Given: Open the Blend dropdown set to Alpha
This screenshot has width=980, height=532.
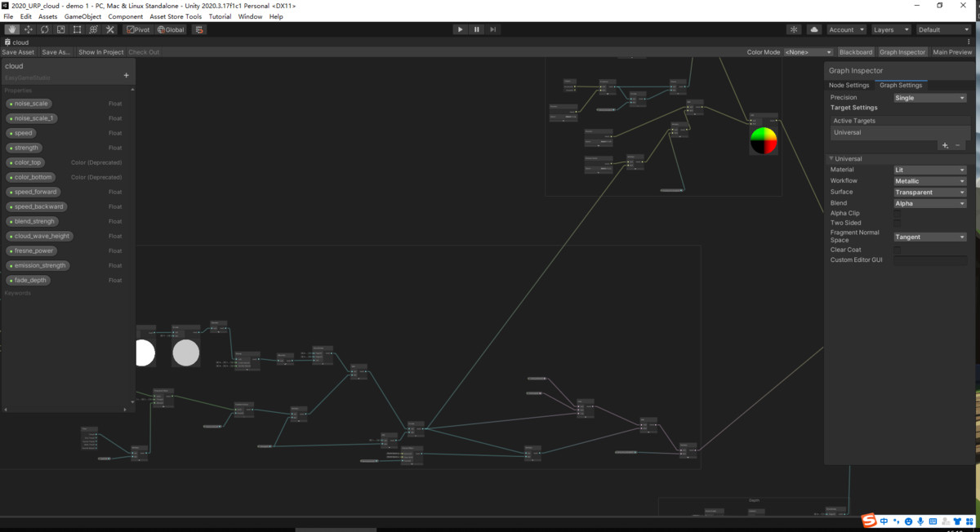Looking at the screenshot, I should point(930,203).
